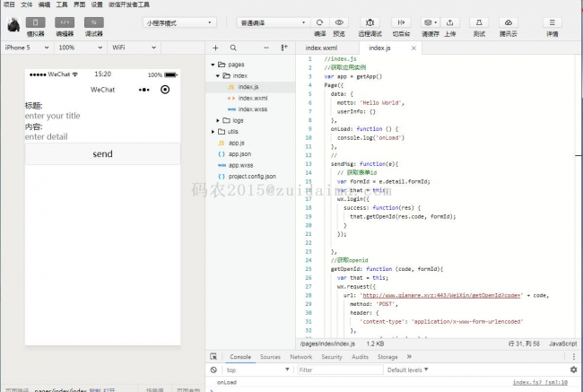This screenshot has width=583, height=392.
Task: Open the details (详情) menu icon
Action: [552, 22]
